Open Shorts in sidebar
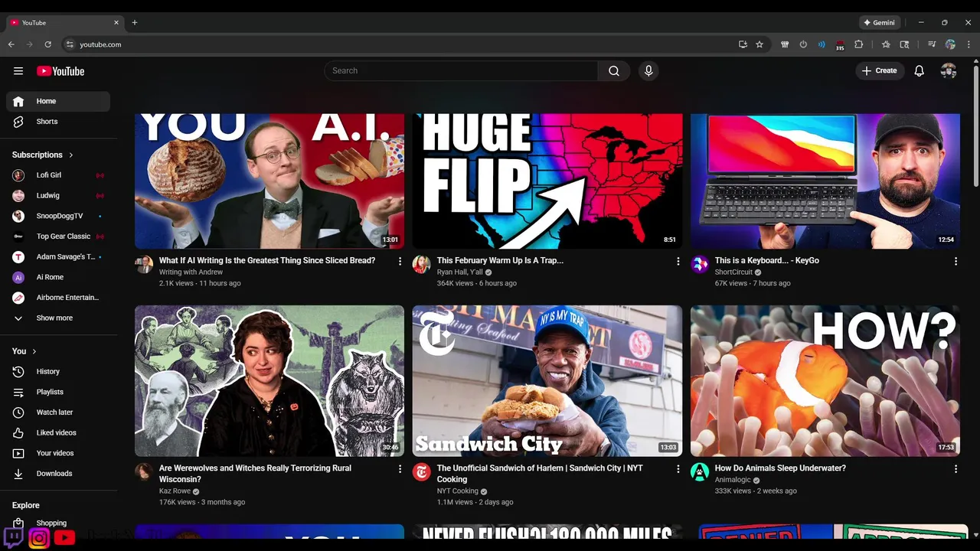 coord(58,122)
